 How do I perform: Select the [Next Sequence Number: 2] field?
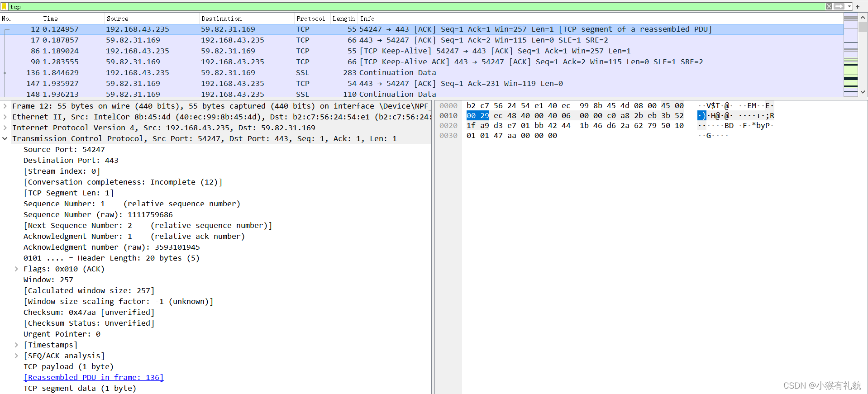[x=148, y=225]
